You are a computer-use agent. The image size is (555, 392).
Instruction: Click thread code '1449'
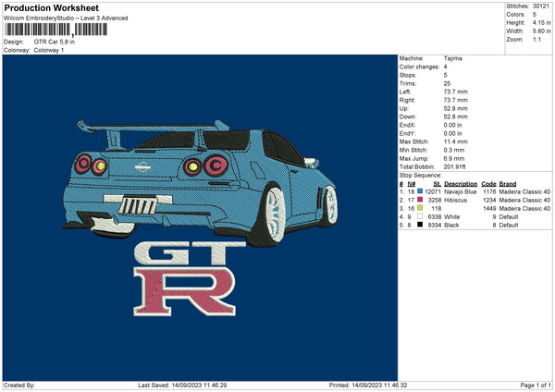click(489, 208)
